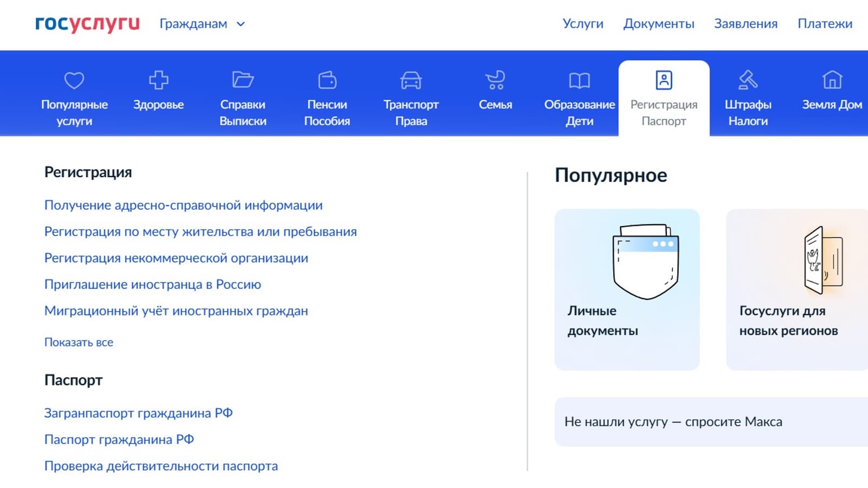Select the folder icon for Справки Выписки
The width and height of the screenshot is (868, 488).
[242, 80]
